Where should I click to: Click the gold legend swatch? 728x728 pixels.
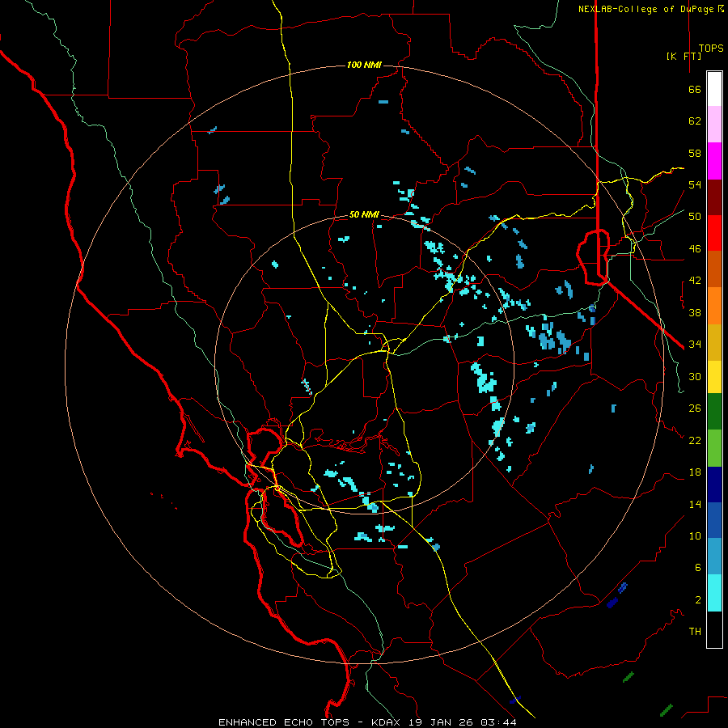coord(714,342)
